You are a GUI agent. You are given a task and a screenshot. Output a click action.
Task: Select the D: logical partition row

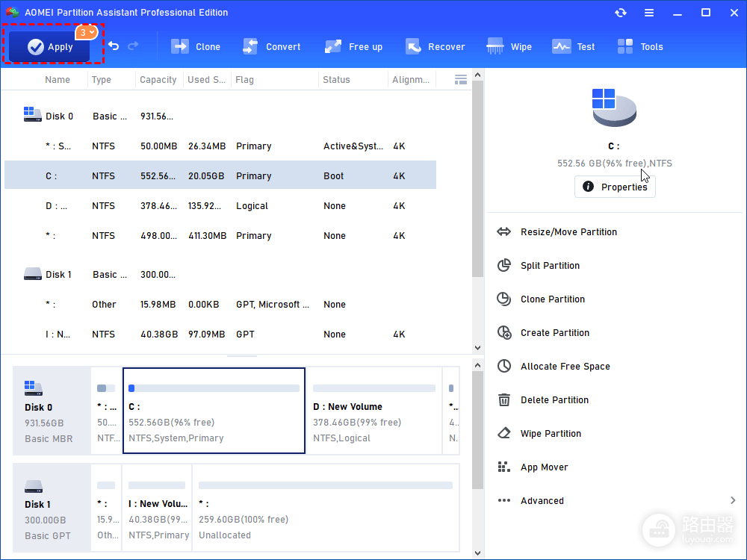click(220, 206)
